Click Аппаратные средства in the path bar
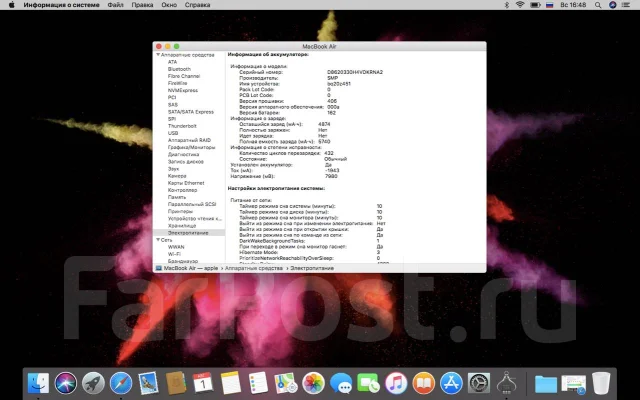The width and height of the screenshot is (640, 400). click(x=254, y=268)
